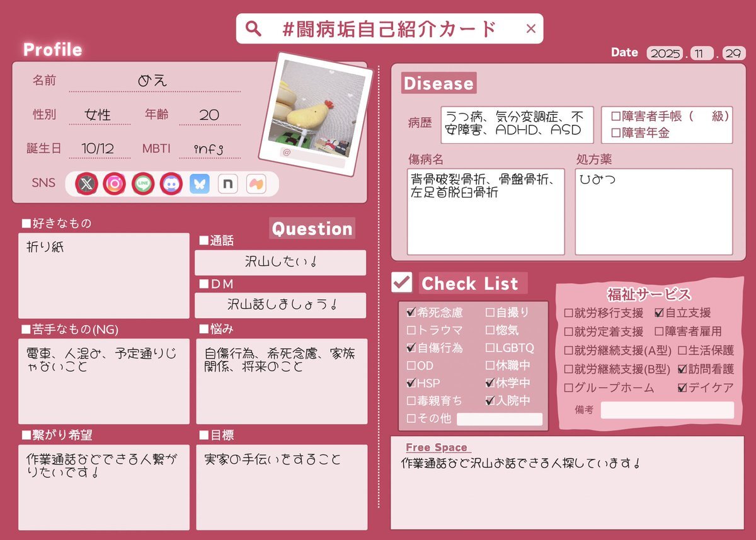
Task: Toggle the HSP checkbox
Action: click(x=411, y=382)
